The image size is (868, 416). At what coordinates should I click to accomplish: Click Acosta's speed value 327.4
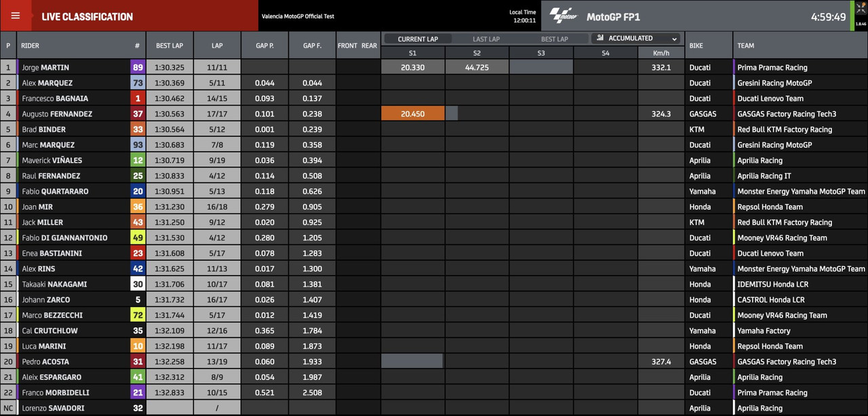click(x=661, y=362)
